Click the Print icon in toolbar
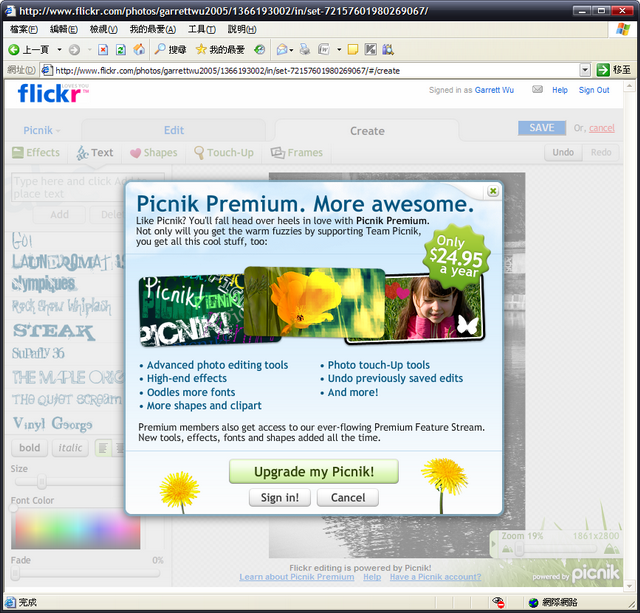The width and height of the screenshot is (640, 613). 304,49
